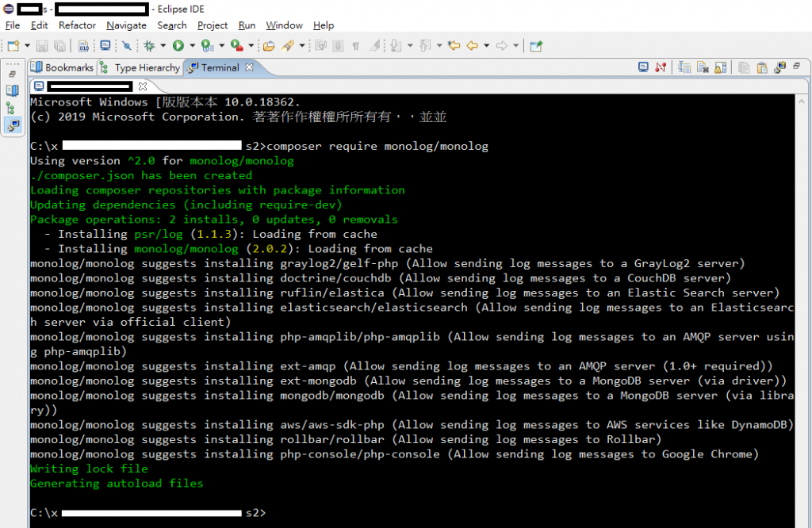Switch to the Bookmarks tab
Image resolution: width=812 pixels, height=528 pixels.
[x=68, y=68]
